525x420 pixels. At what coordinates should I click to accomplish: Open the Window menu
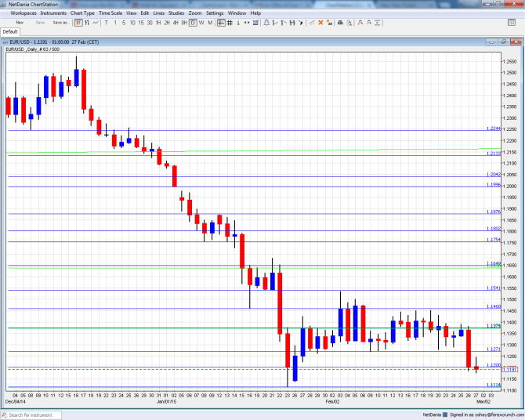[237, 13]
